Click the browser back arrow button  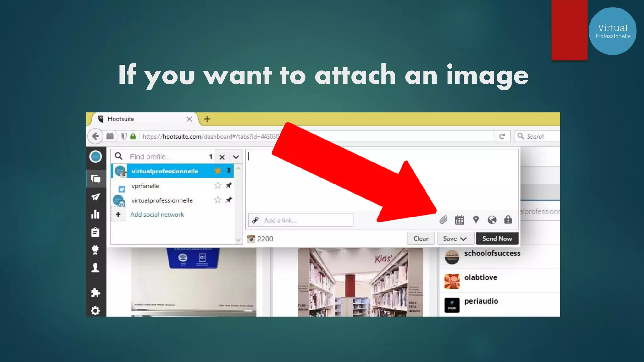click(x=95, y=136)
